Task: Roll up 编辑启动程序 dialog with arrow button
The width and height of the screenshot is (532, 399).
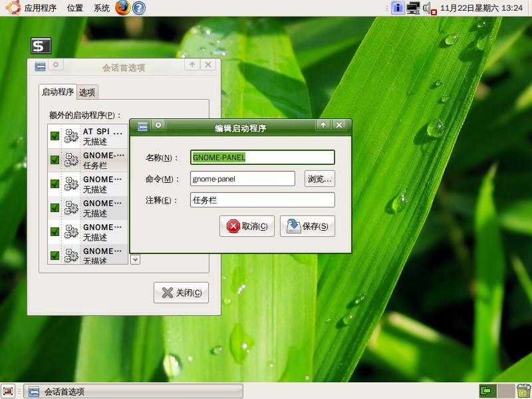Action: [323, 125]
